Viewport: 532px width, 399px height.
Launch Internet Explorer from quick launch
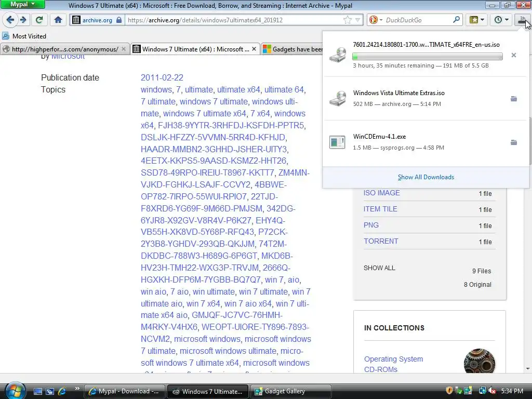pyautogui.click(x=62, y=392)
